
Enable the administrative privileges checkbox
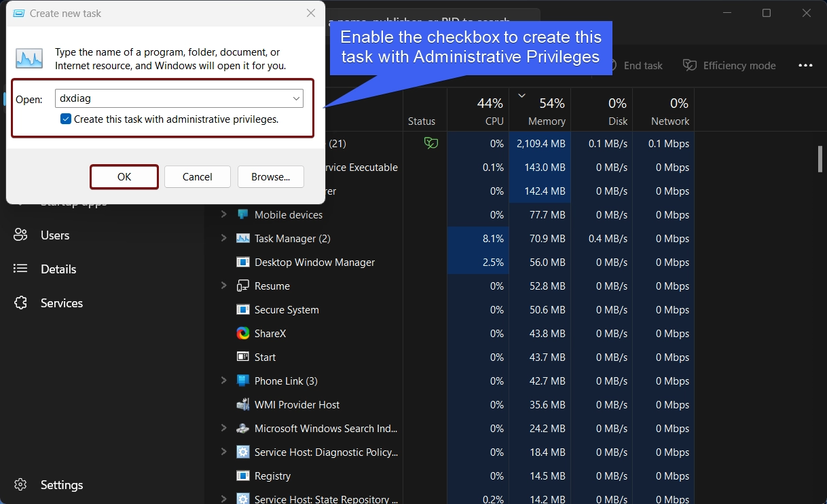point(66,119)
